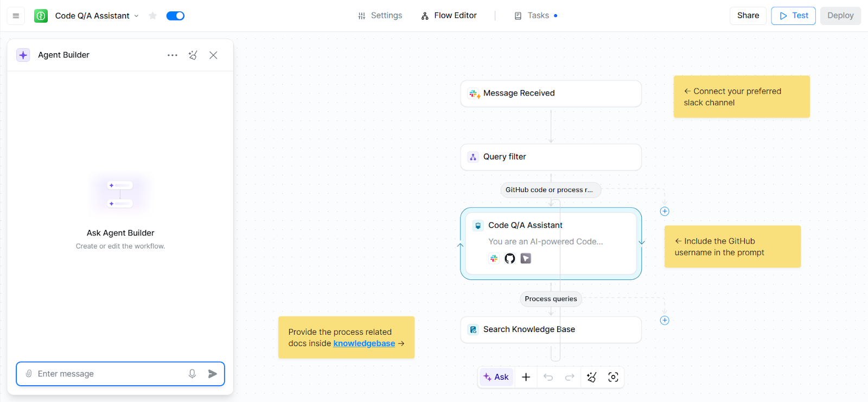Open the Tasks tab
Screen dimensions: 868x402
[x=535, y=16]
